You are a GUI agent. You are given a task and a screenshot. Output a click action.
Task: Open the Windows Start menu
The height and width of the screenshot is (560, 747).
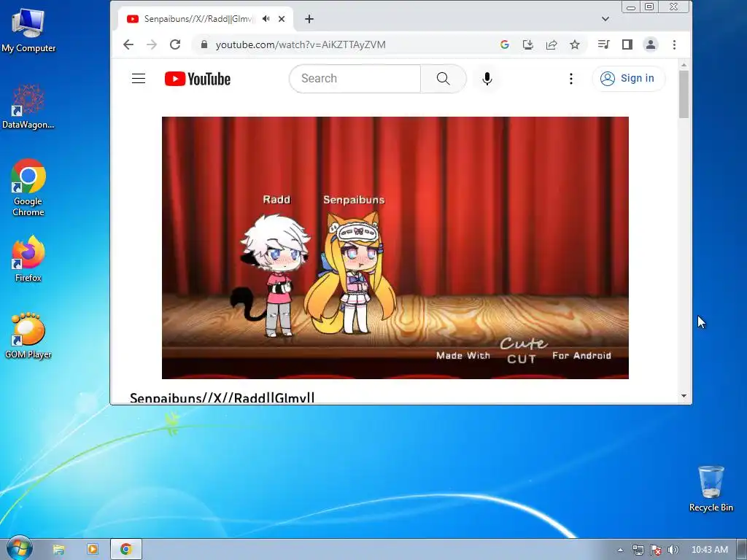point(19,548)
